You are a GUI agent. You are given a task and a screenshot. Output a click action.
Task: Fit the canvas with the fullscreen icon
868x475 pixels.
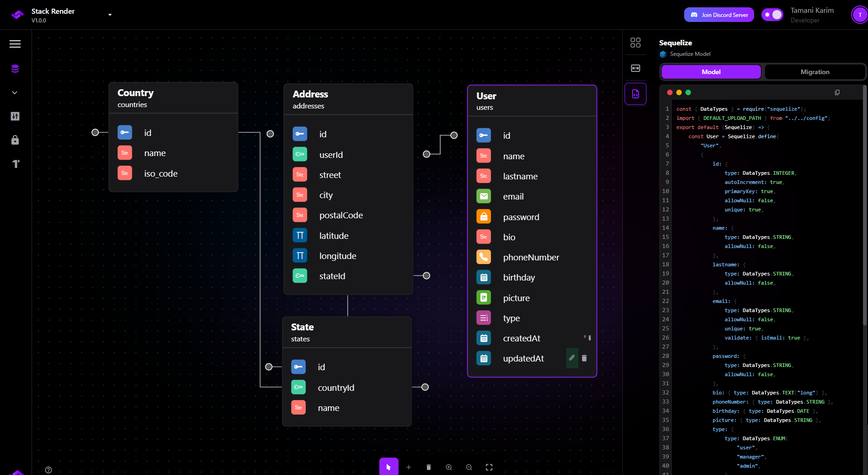(x=489, y=467)
